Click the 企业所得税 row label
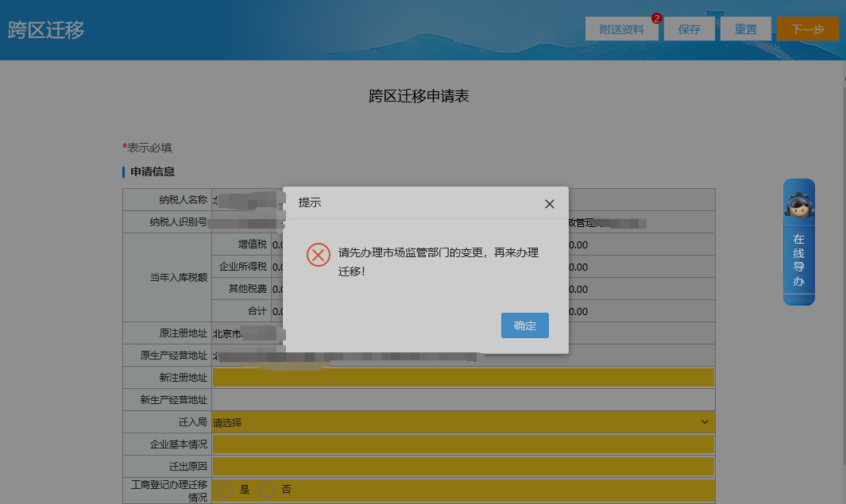Viewport: 846px width, 504px height. point(242,266)
